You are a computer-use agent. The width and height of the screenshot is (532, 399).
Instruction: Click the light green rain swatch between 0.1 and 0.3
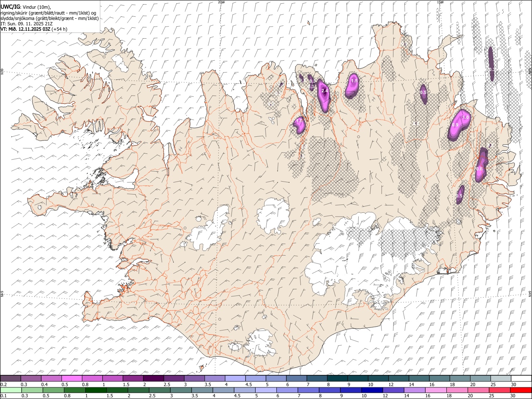[x=11, y=390]
